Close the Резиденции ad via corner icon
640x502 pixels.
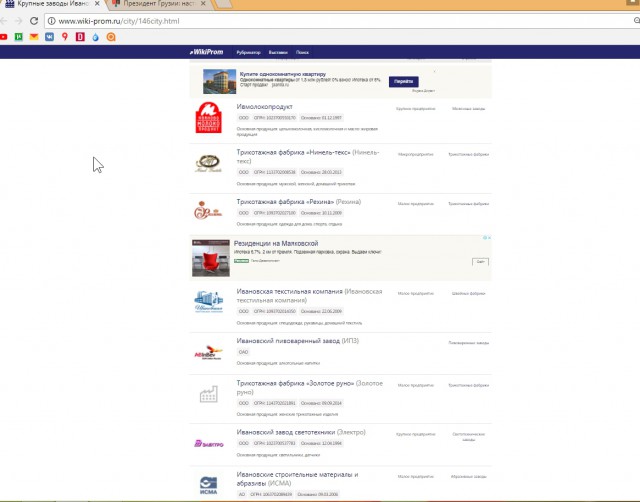(x=487, y=237)
